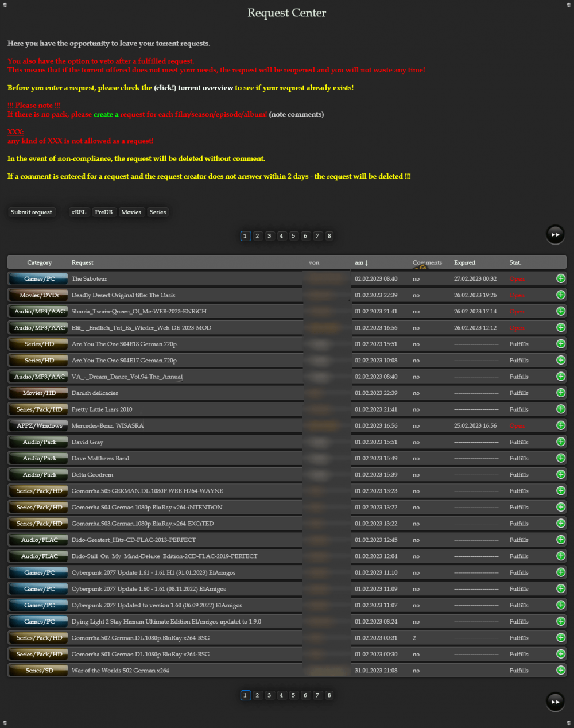
Task: Expand the Dying Light 2 request details
Action: point(560,621)
